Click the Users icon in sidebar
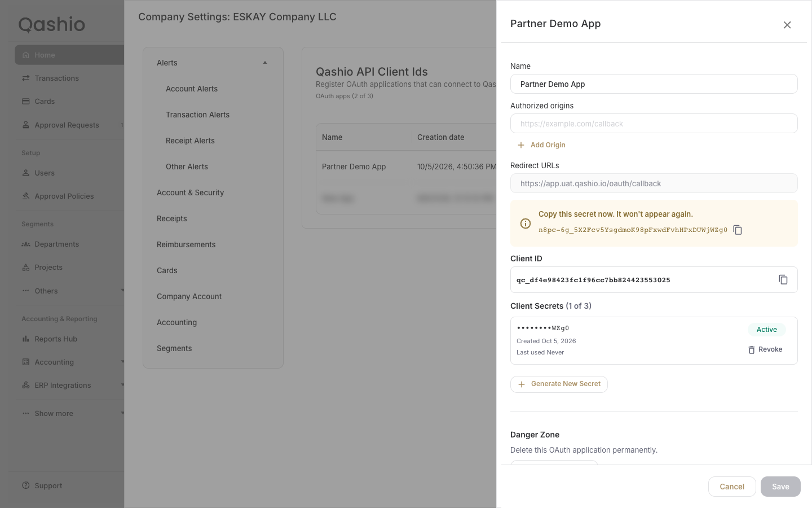The height and width of the screenshot is (508, 812). (x=26, y=173)
